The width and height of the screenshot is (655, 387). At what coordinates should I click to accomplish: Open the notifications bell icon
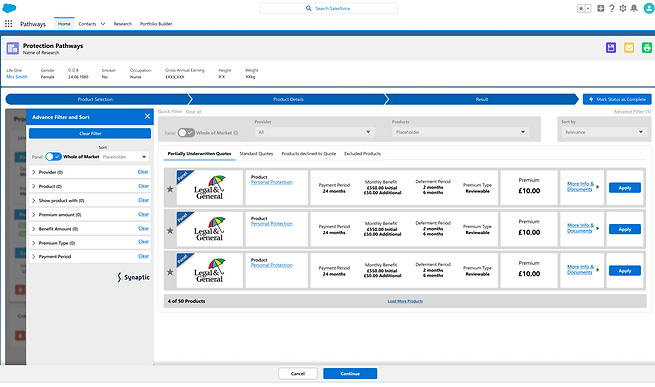point(634,8)
